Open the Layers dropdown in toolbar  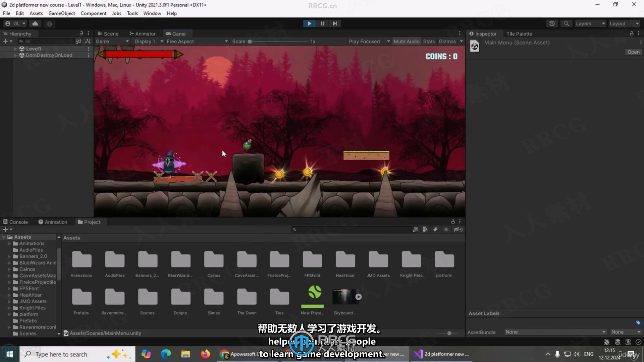(590, 23)
